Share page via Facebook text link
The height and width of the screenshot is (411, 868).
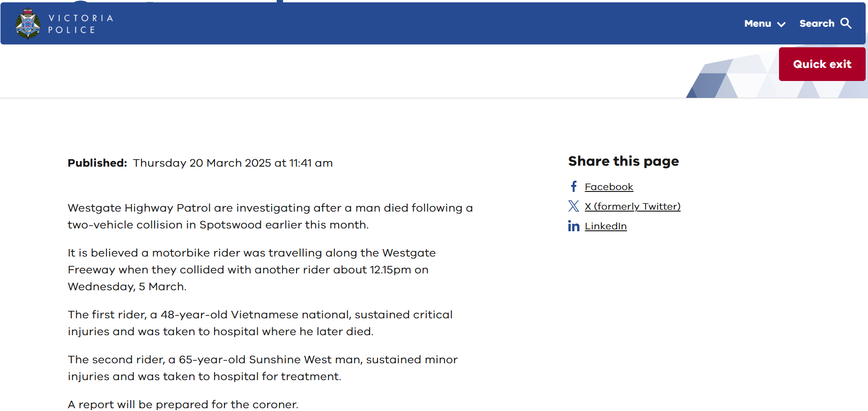pos(608,187)
